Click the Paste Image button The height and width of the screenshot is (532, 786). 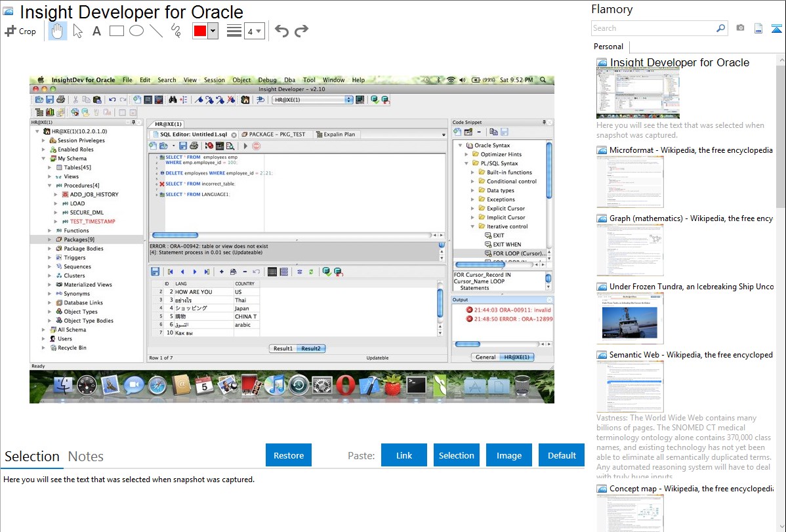[x=508, y=455]
